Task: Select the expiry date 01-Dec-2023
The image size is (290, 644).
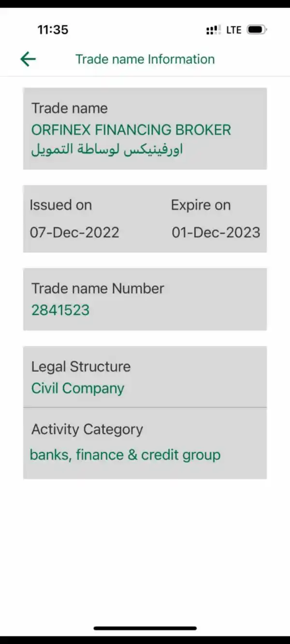Action: coord(216,232)
